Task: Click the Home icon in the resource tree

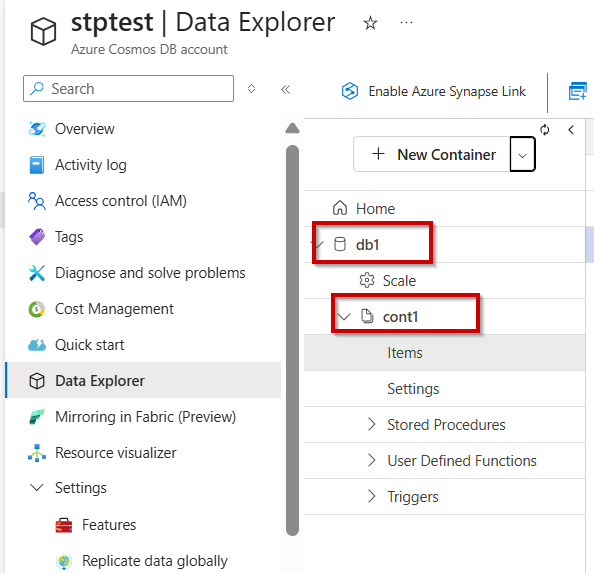Action: click(339, 208)
